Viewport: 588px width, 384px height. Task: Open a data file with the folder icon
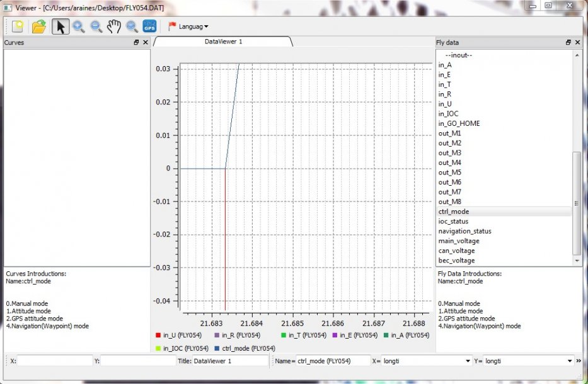click(39, 26)
